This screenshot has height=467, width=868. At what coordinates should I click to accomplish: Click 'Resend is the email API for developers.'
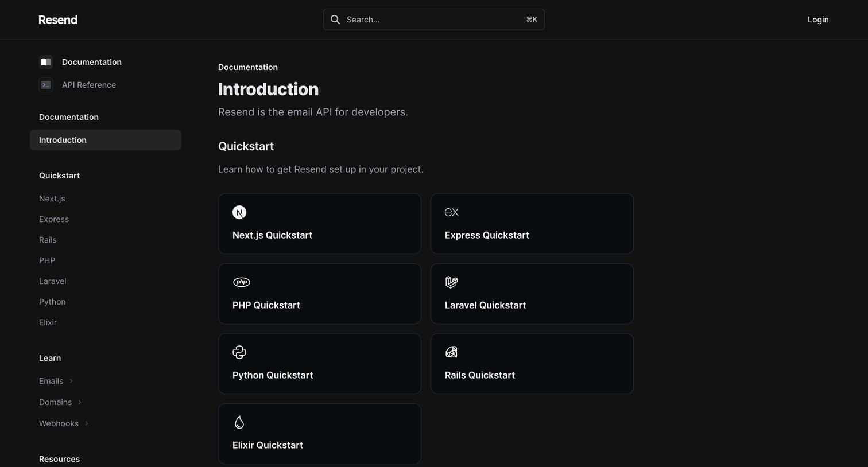point(313,112)
